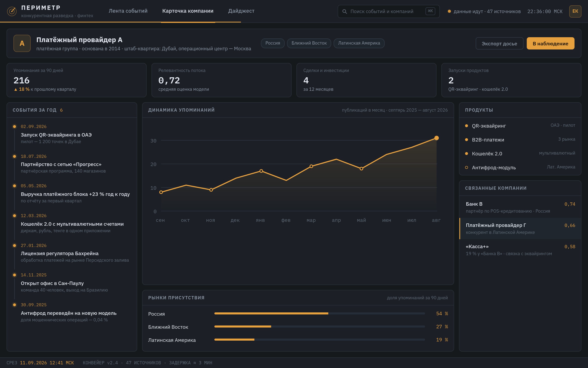Select the Латинская Америка region tag
Image resolution: width=588 pixels, height=368 pixels.
pos(359,43)
